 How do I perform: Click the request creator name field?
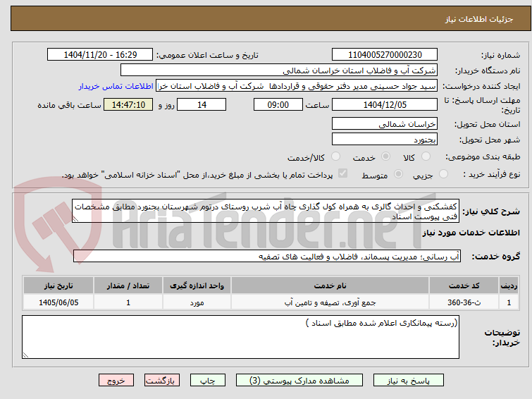click(297, 86)
